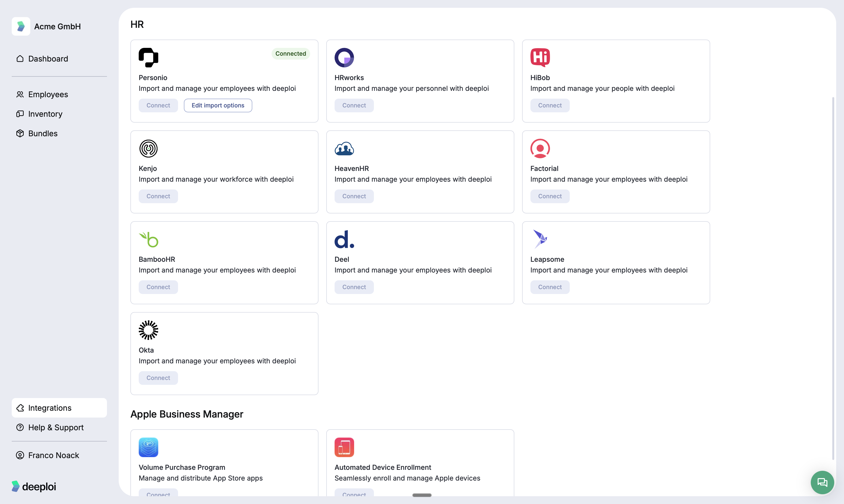Viewport: 844px width, 504px height.
Task: Select Integrations in sidebar
Action: point(59,408)
